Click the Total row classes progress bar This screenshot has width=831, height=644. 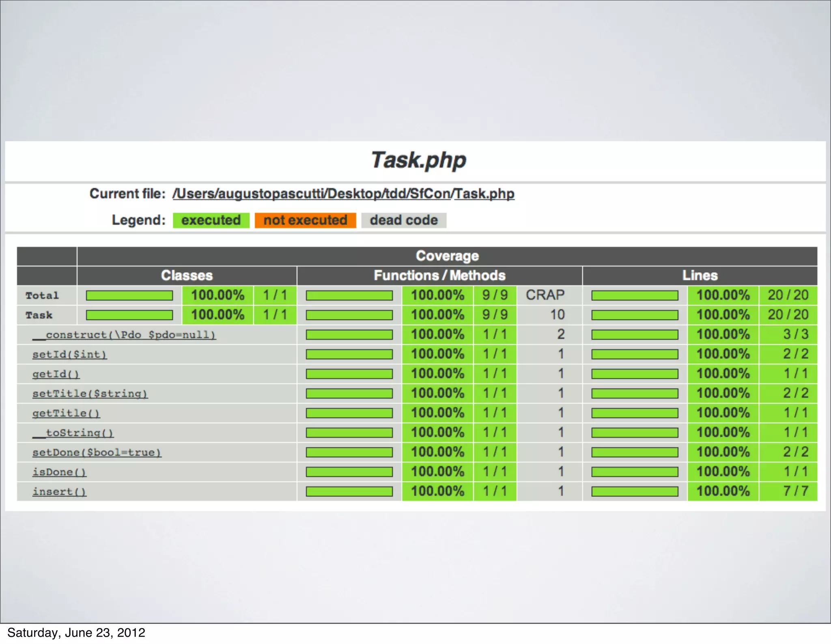tap(129, 295)
